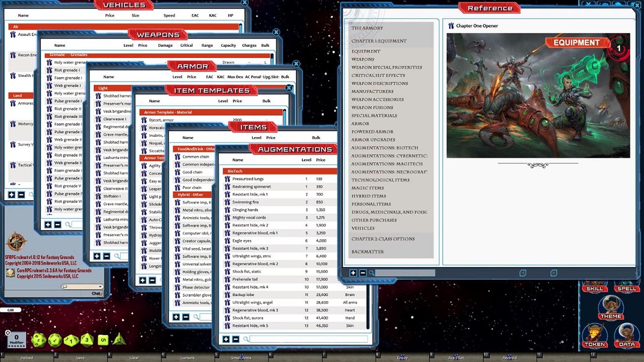Click the magnifier search icon in Augmentations window
Viewport: 644px width, 362px height.
tap(245, 339)
